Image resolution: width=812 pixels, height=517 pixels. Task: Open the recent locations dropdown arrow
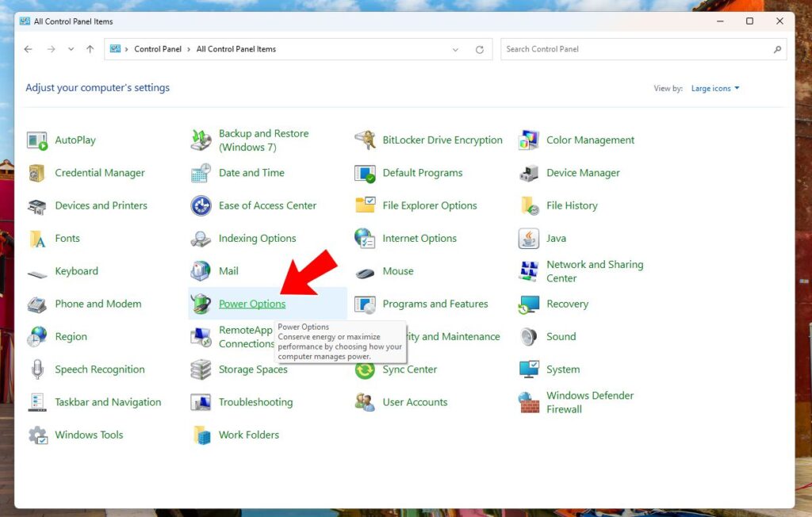pos(71,49)
